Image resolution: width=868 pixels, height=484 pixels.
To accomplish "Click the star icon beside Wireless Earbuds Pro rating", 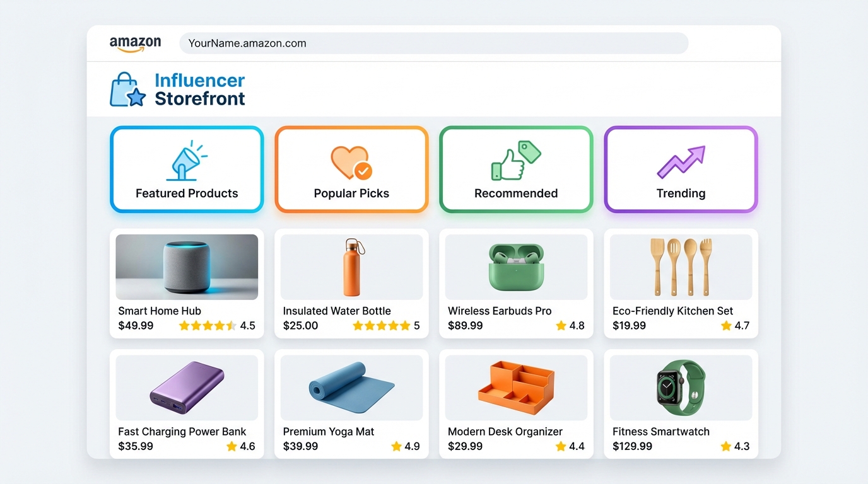I will [x=560, y=326].
